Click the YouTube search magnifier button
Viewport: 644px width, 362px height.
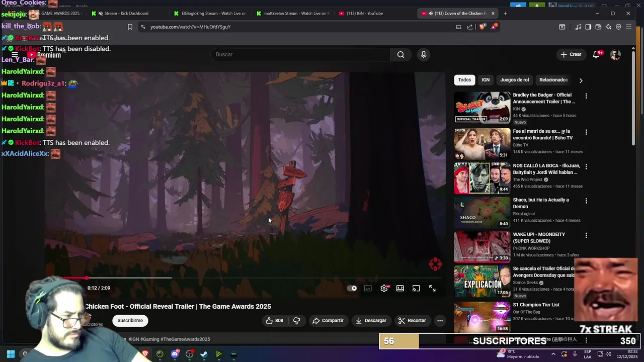tap(400, 54)
